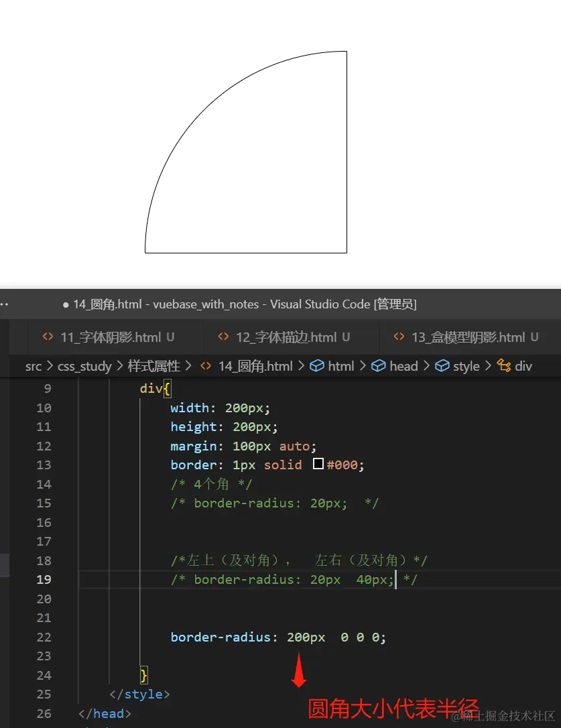Screen dimensions: 561x728
Task: Select 'src' in the breadcrumb path
Action: pos(34,366)
